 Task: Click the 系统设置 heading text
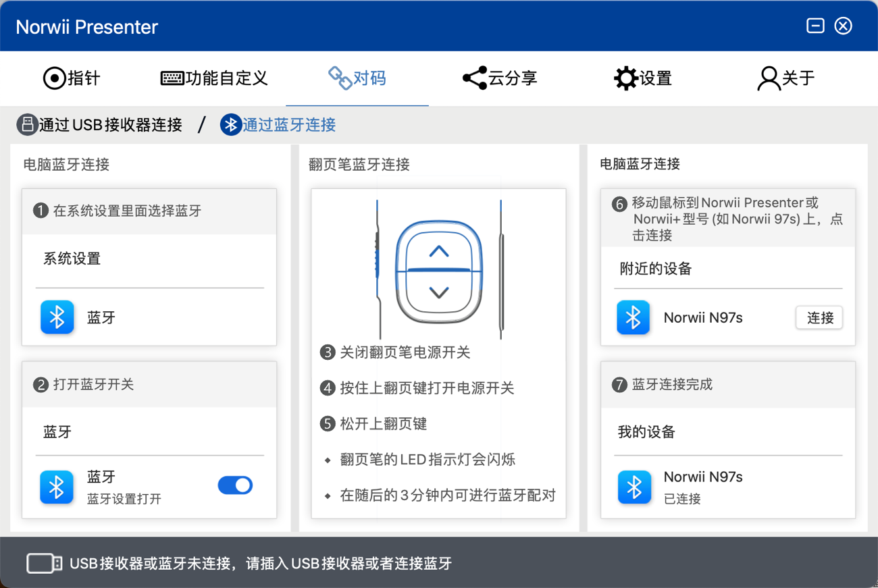72,259
